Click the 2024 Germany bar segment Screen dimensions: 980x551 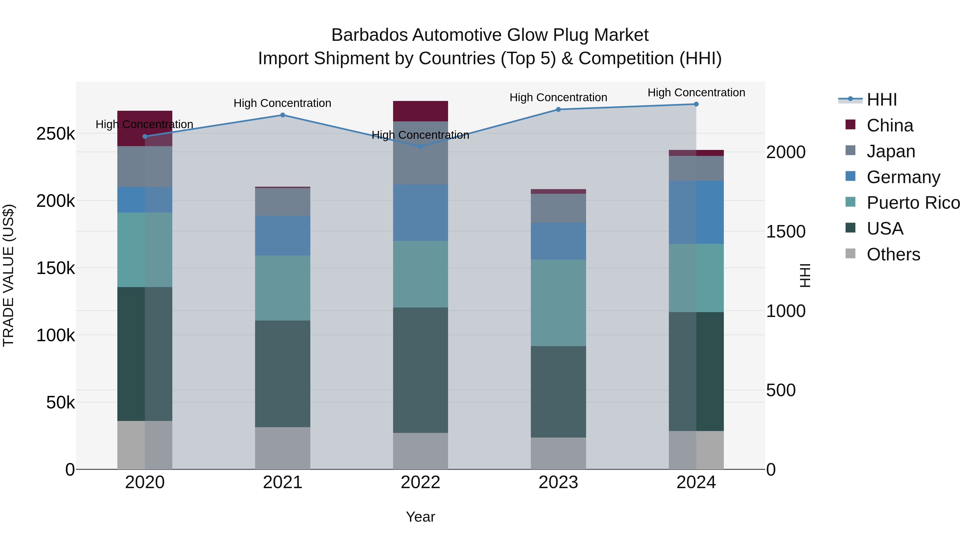(696, 213)
